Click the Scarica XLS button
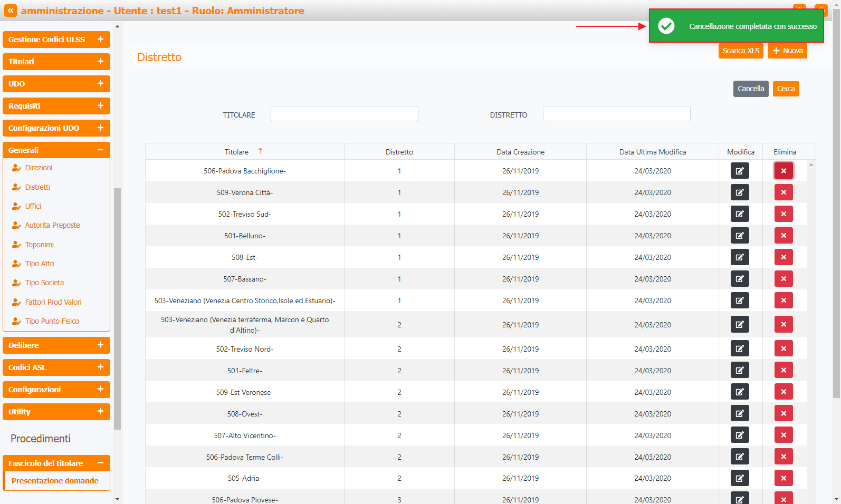Image resolution: width=841 pixels, height=504 pixels. click(740, 51)
